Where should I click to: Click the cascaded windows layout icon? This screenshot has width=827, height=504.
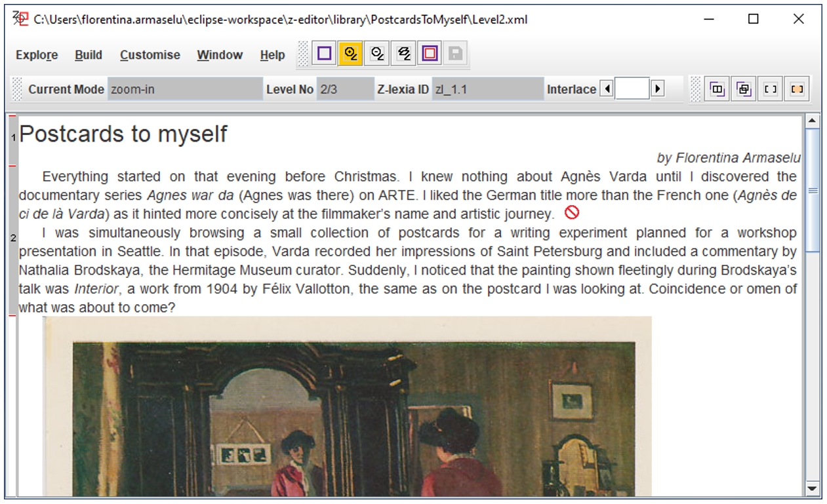pos(744,89)
